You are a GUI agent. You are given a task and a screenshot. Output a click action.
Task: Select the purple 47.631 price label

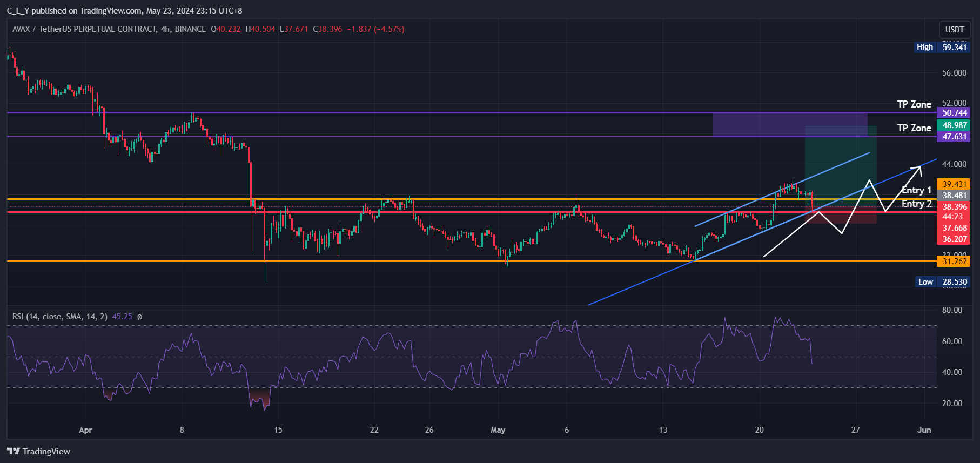click(x=954, y=137)
